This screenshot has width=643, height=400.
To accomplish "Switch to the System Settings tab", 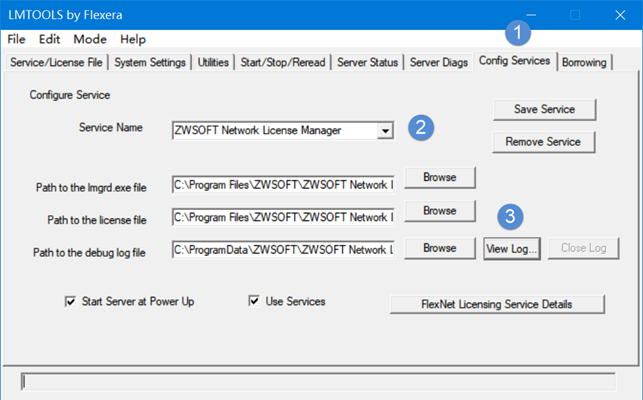I will [150, 62].
